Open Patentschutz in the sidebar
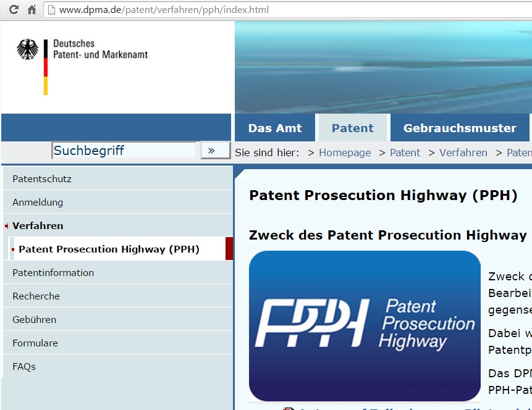The height and width of the screenshot is (410, 532). (x=118, y=178)
